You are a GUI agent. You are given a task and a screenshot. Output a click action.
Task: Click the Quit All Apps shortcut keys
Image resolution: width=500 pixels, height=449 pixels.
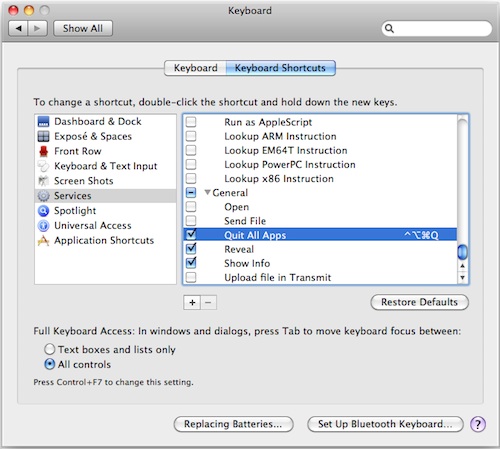point(421,235)
